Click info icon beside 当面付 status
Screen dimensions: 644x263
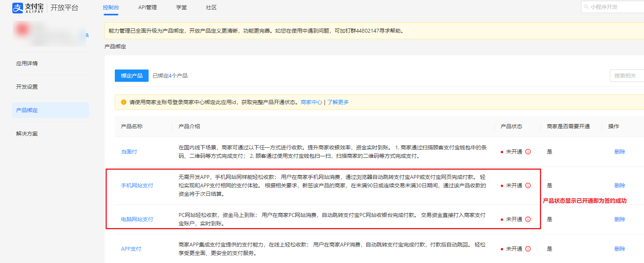pyautogui.click(x=528, y=152)
